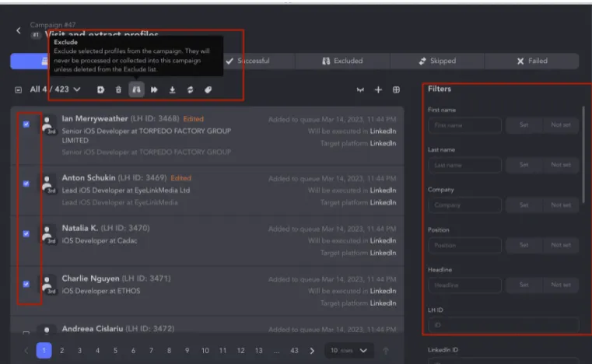The height and width of the screenshot is (364, 592).
Task: Toggle Position 'Not set' filter
Action: pos(561,245)
